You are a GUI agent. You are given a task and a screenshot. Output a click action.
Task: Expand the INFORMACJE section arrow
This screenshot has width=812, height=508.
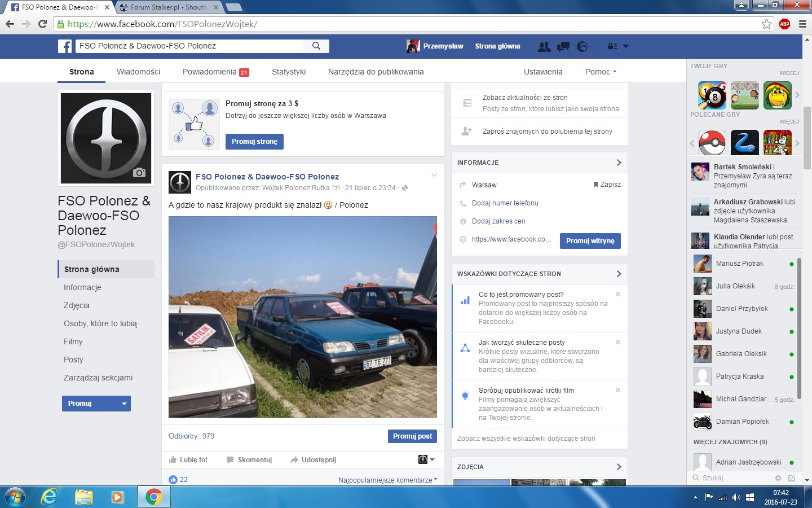click(x=619, y=163)
